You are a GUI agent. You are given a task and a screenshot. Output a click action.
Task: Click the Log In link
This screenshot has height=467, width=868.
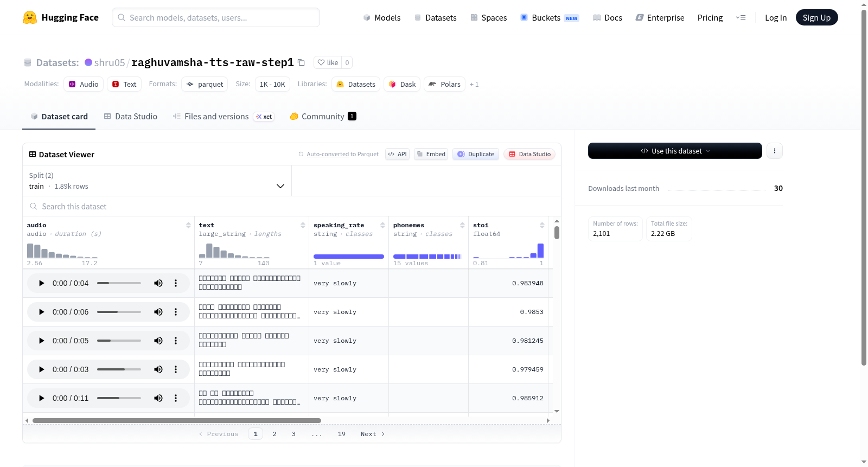(776, 17)
